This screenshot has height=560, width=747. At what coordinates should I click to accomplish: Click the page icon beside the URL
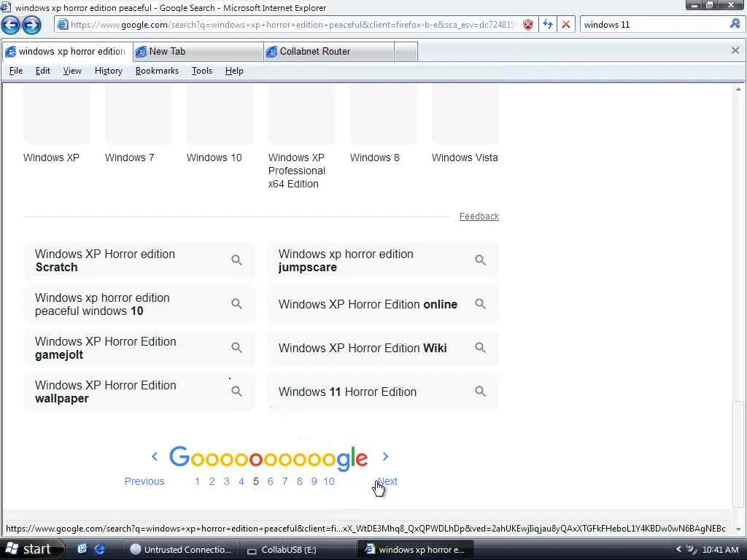tap(63, 24)
